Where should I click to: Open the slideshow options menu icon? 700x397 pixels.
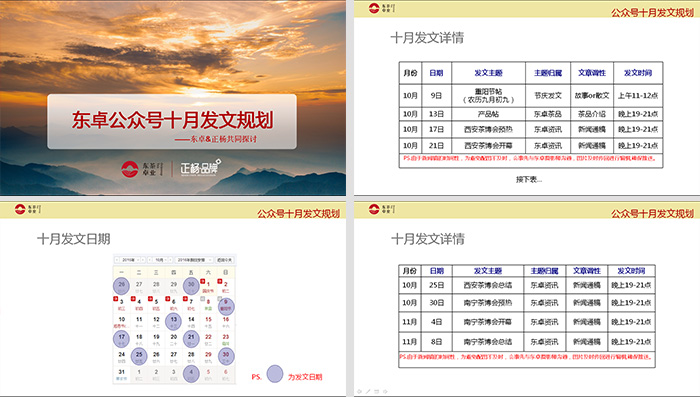(x=377, y=392)
